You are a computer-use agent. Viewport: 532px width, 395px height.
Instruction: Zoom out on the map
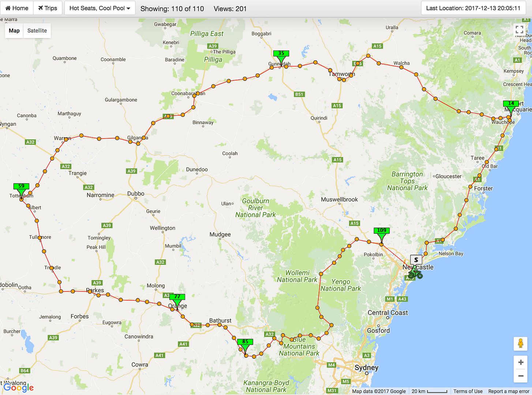[521, 376]
